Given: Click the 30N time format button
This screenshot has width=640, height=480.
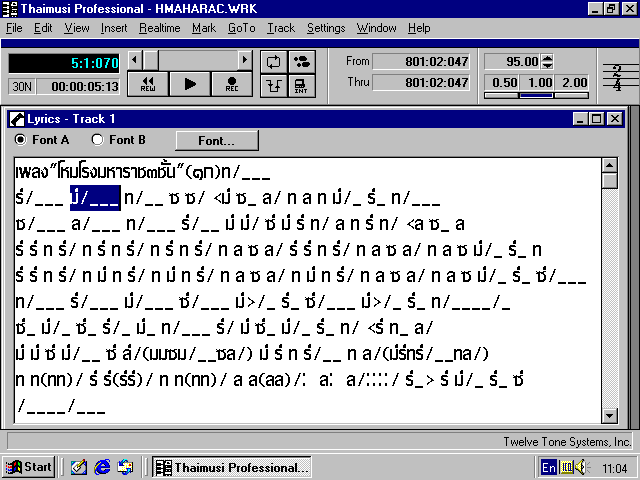Looking at the screenshot, I should [22, 87].
